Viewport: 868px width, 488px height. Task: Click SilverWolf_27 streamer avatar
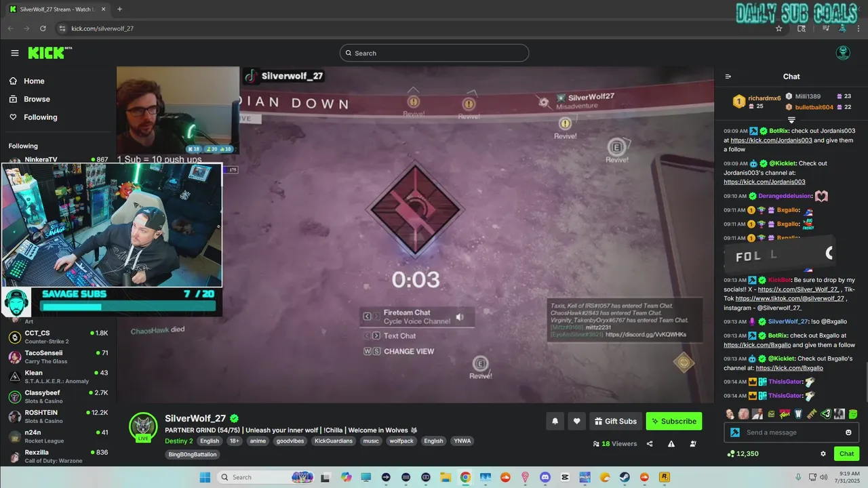pyautogui.click(x=143, y=426)
